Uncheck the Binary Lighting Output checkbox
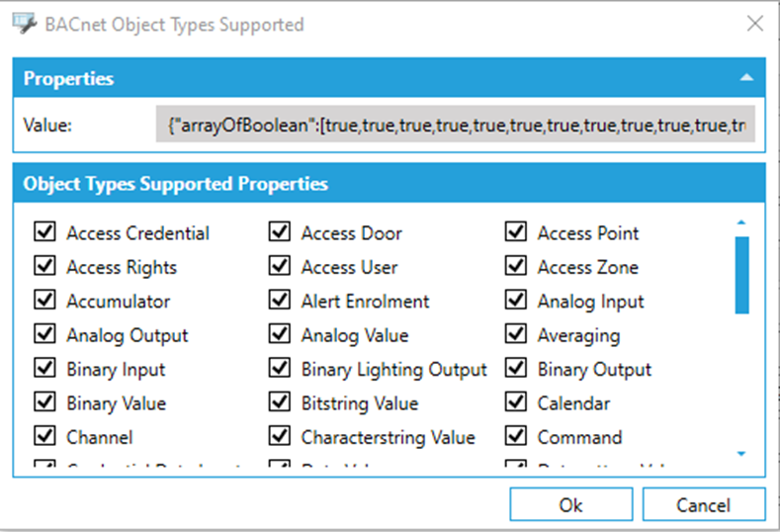The width and height of the screenshot is (780, 532). 280,370
